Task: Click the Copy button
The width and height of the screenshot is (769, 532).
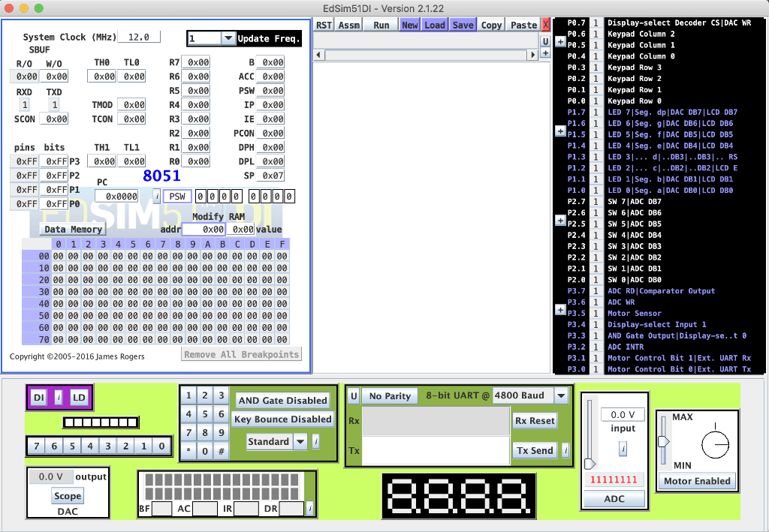Action: coord(491,25)
